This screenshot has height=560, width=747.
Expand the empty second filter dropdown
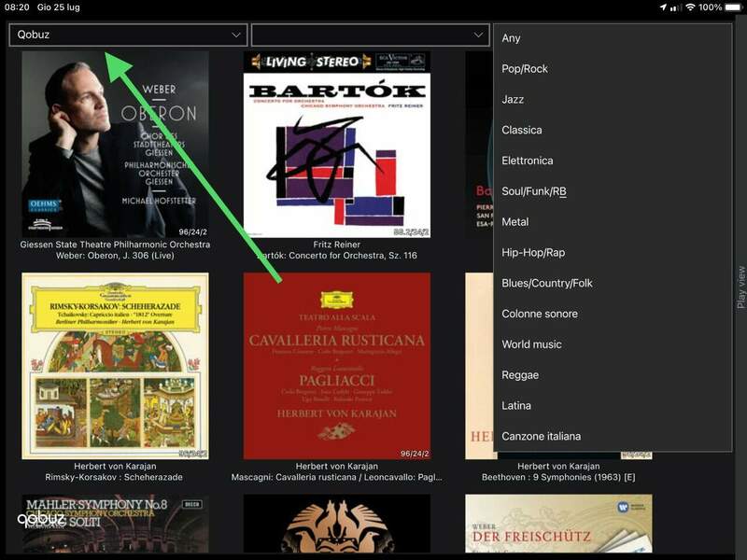[370, 35]
